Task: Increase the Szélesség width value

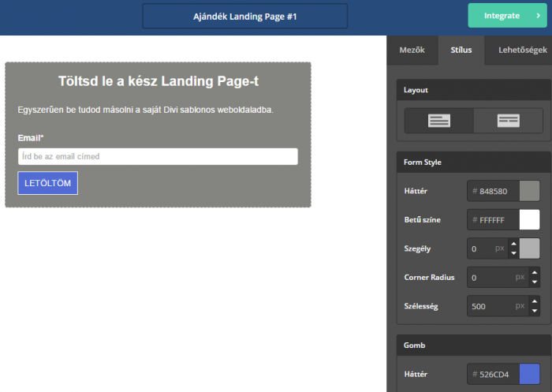Action: pos(535,301)
